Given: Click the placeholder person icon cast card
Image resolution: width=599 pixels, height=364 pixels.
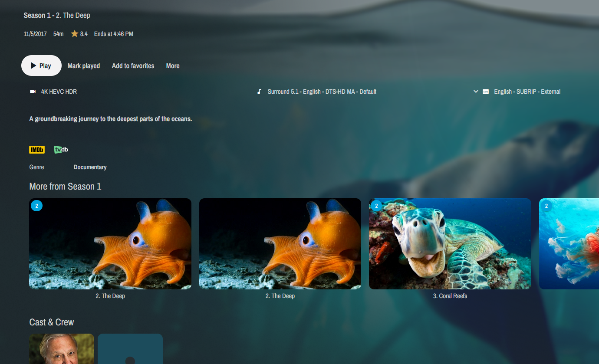Looking at the screenshot, I should [130, 349].
